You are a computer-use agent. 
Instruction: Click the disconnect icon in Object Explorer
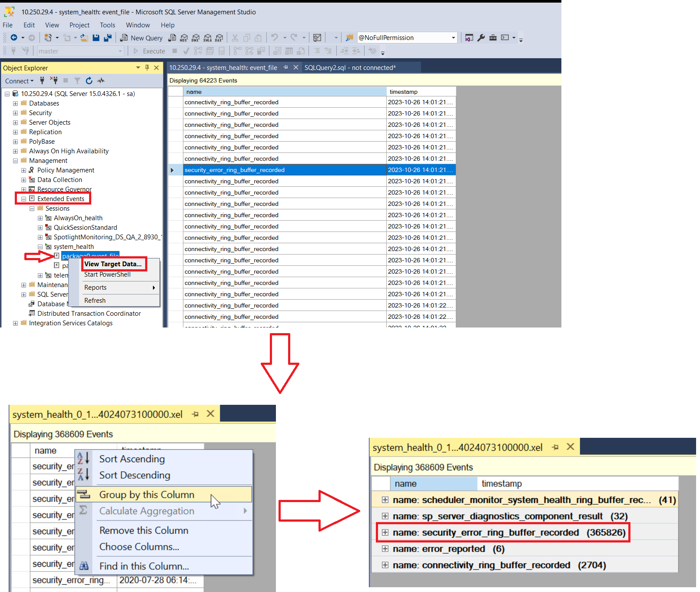pos(54,80)
